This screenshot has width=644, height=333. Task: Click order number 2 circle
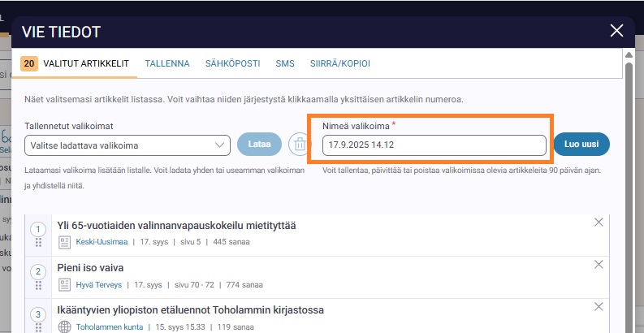click(x=38, y=271)
